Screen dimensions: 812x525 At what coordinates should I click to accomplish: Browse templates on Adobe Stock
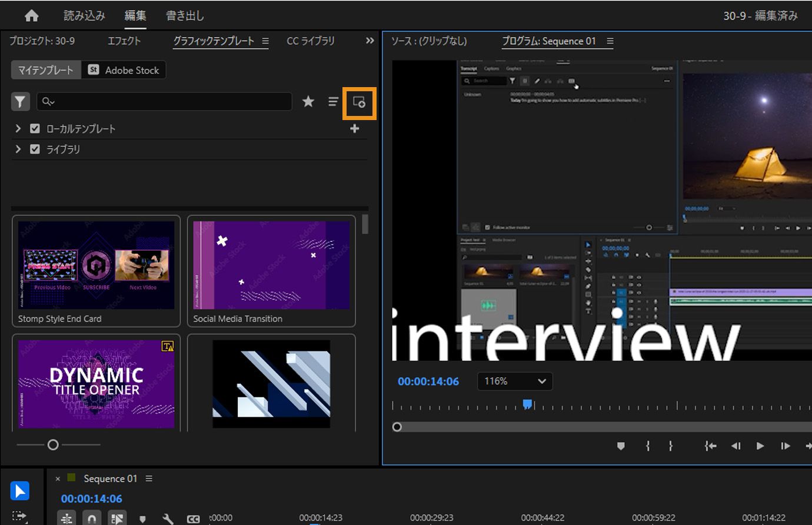pyautogui.click(x=124, y=70)
